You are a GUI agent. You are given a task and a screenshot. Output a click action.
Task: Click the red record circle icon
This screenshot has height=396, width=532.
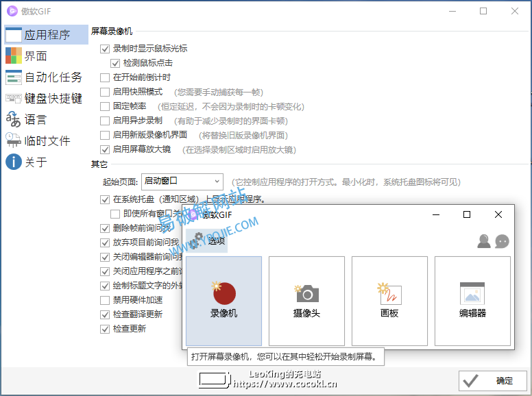coord(224,293)
